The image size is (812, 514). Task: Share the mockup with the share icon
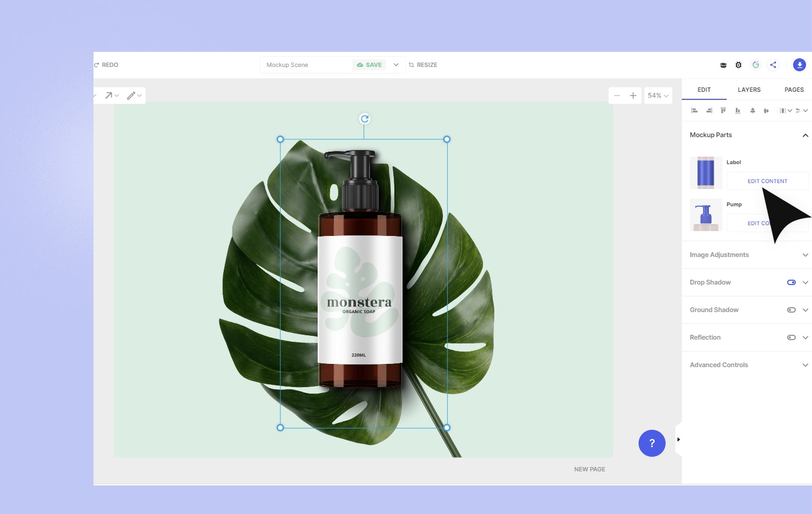click(773, 65)
